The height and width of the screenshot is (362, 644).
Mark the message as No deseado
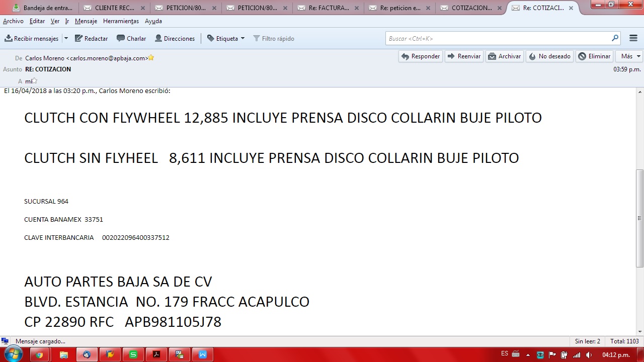549,56
